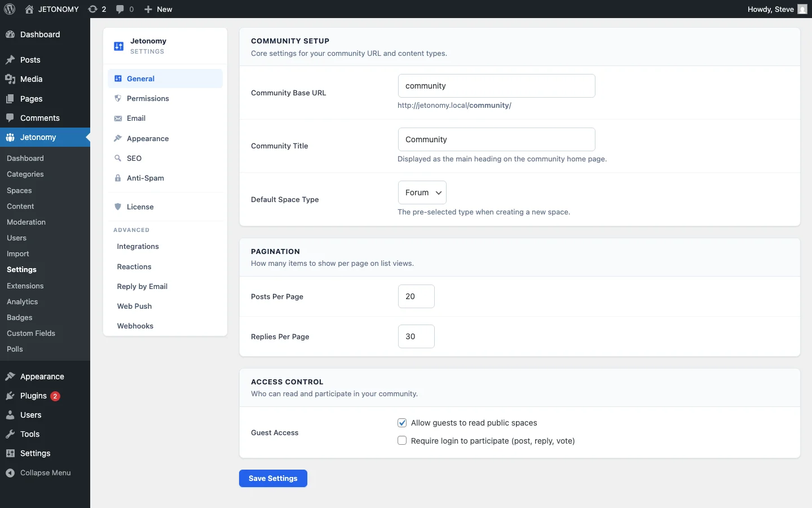812x508 pixels.
Task: Click inside the Community Title field
Action: [496, 139]
